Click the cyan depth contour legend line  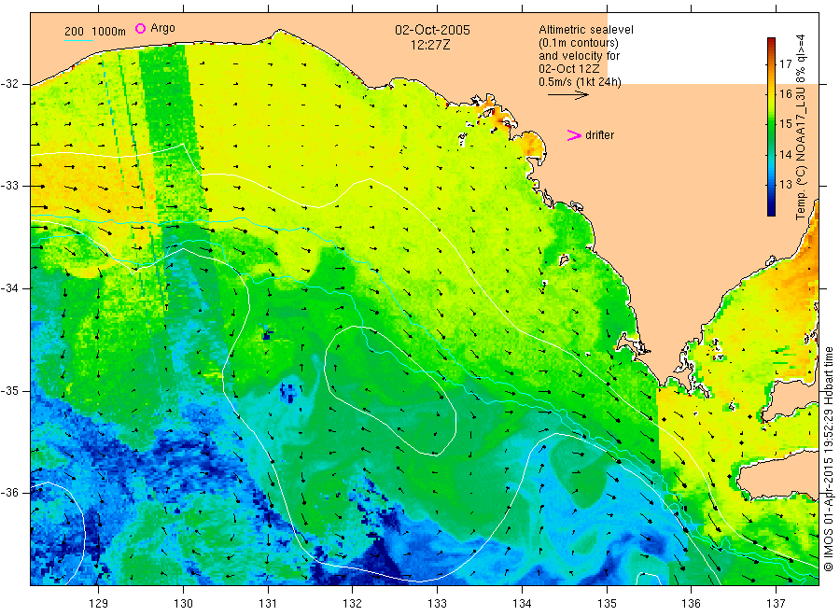click(x=78, y=40)
